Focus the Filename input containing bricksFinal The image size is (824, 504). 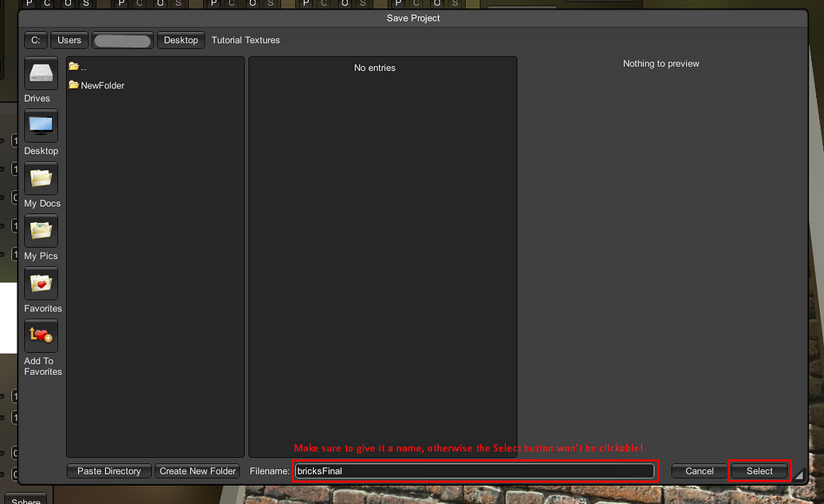pyautogui.click(x=474, y=471)
